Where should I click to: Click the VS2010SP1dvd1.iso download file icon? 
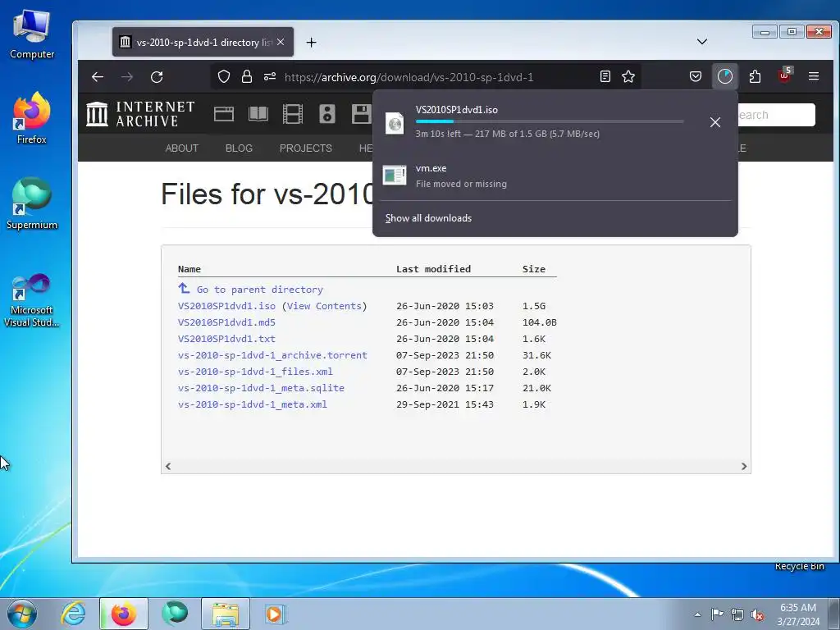(x=395, y=123)
